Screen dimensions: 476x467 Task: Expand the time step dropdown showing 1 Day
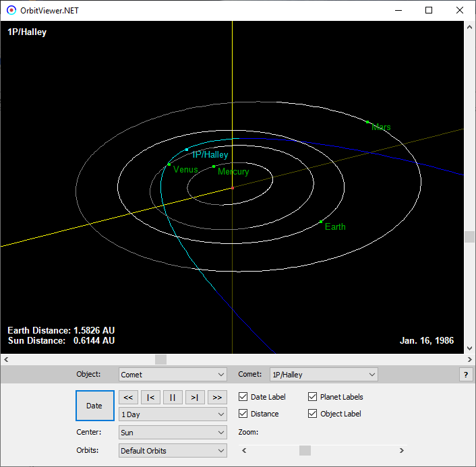coord(173,414)
